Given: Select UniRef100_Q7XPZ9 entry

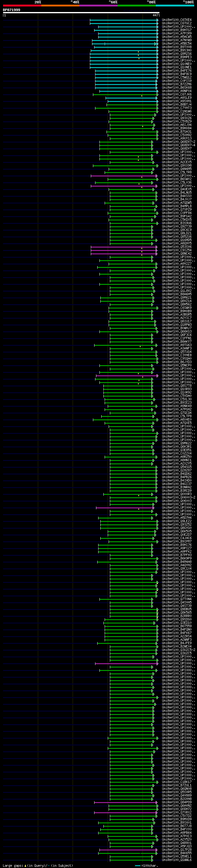Looking at the screenshot, I should click(x=176, y=210).
